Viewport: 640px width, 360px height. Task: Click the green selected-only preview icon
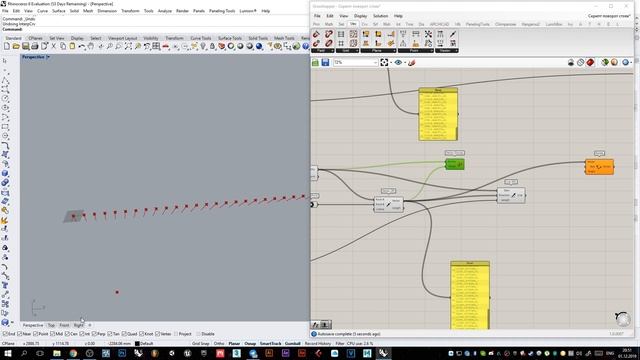tap(605, 62)
